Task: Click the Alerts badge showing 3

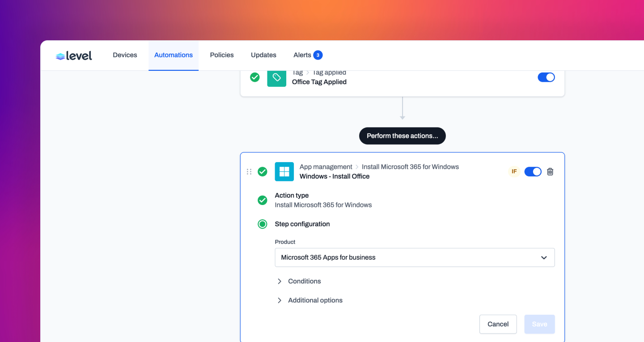Action: pyautogui.click(x=318, y=55)
